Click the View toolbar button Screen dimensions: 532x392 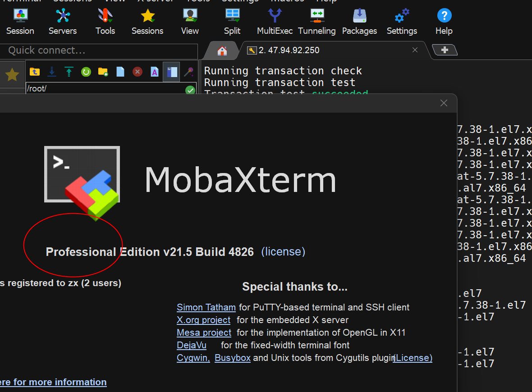point(190,22)
